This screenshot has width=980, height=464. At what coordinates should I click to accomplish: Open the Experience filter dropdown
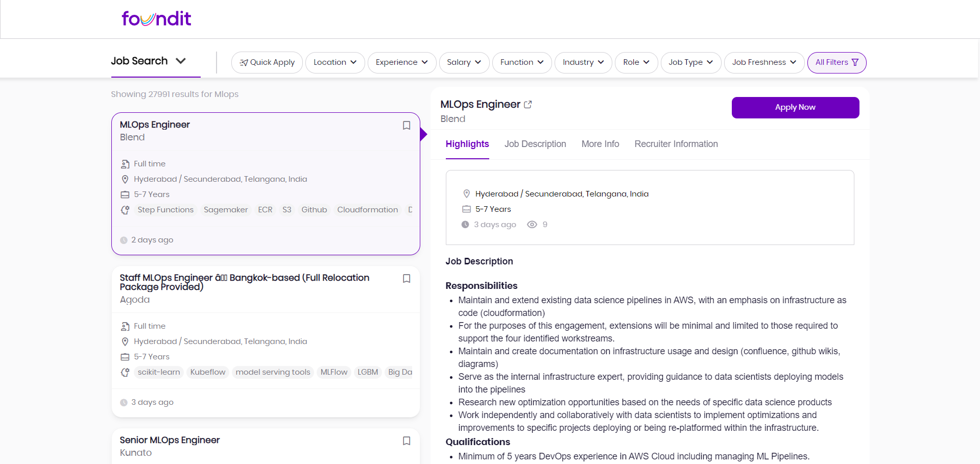coord(402,63)
